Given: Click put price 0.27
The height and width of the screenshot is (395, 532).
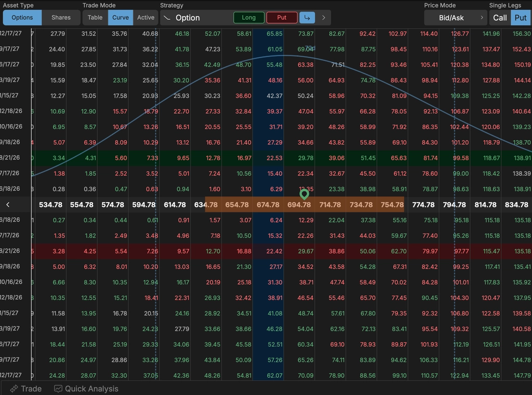Looking at the screenshot, I should [59, 220].
